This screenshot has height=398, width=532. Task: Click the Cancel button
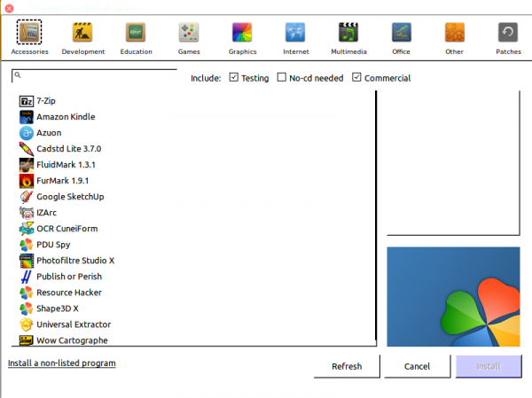(x=417, y=366)
